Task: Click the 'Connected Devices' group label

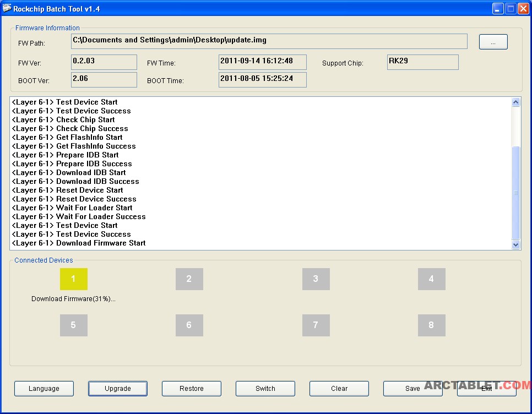Action: coord(44,260)
